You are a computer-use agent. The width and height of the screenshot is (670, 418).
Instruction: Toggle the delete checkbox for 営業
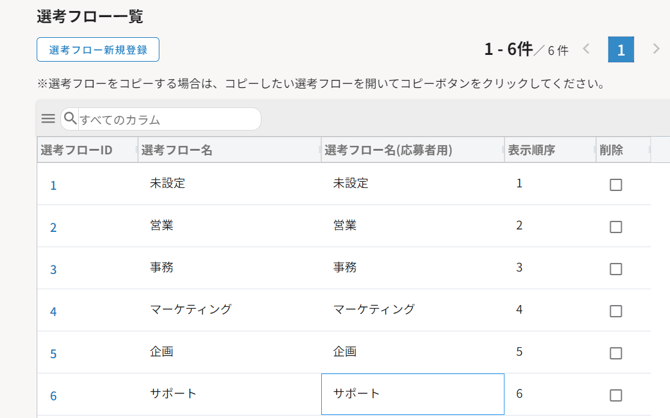click(x=616, y=227)
